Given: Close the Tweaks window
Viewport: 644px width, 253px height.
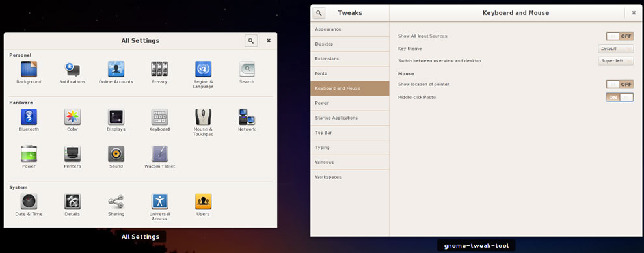Looking at the screenshot, I should coord(634,13).
